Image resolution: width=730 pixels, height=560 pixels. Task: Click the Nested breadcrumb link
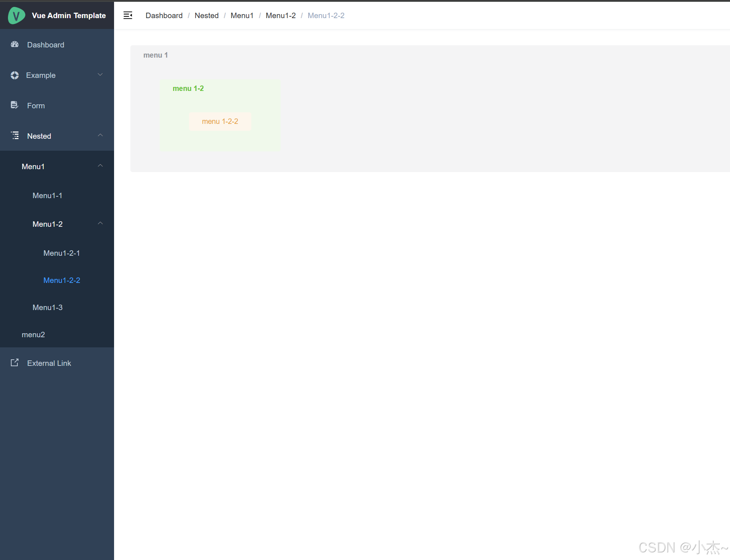pos(206,16)
